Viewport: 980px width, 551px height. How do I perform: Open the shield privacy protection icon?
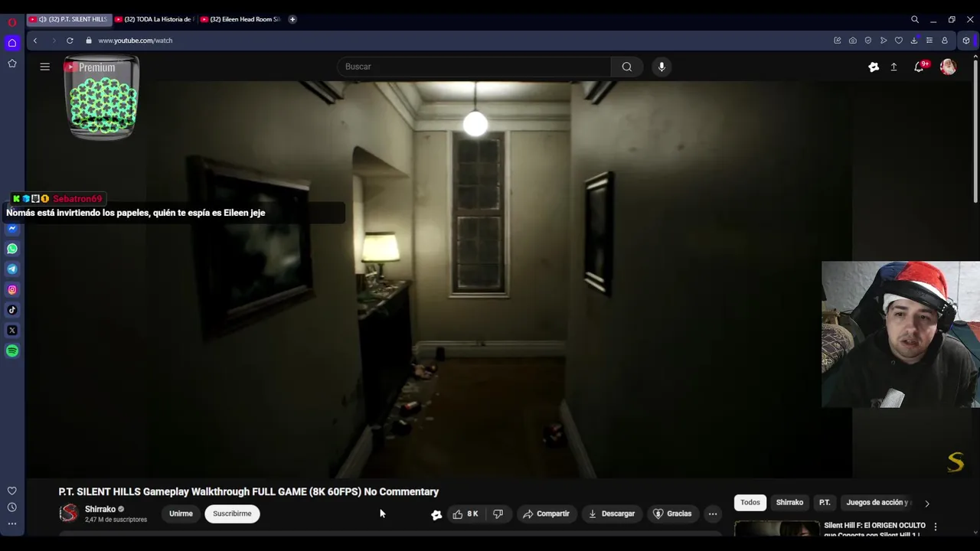(x=868, y=41)
